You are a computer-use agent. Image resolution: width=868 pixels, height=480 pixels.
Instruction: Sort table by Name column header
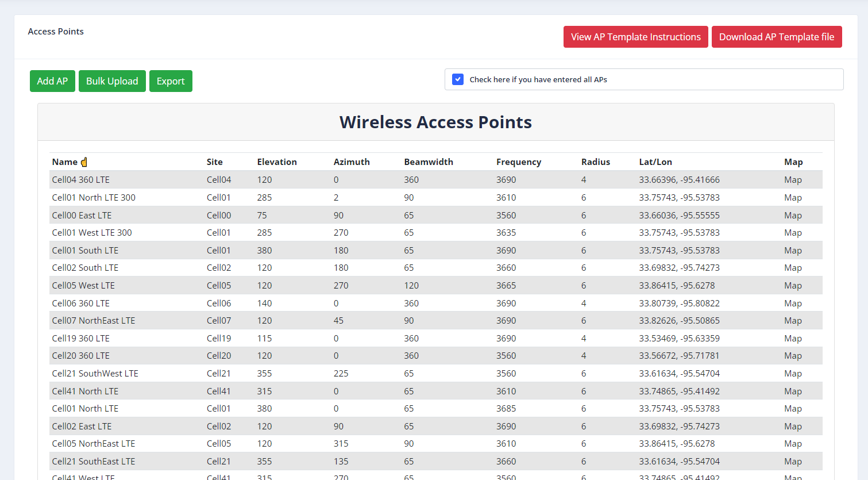tap(65, 162)
